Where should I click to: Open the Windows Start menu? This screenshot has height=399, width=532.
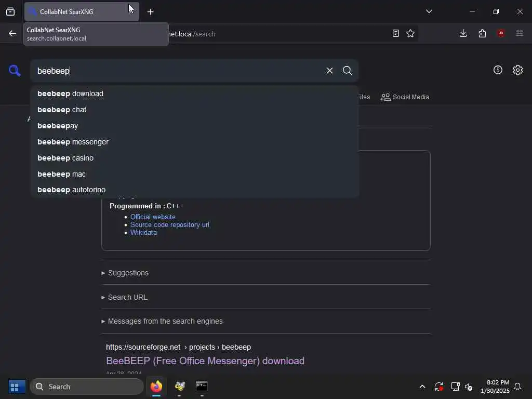click(x=17, y=387)
